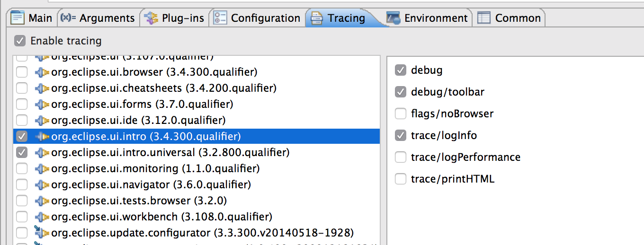The width and height of the screenshot is (644, 245).
Task: Click plug-in icon beside org.eclipse.ui.forms
Action: pos(42,105)
